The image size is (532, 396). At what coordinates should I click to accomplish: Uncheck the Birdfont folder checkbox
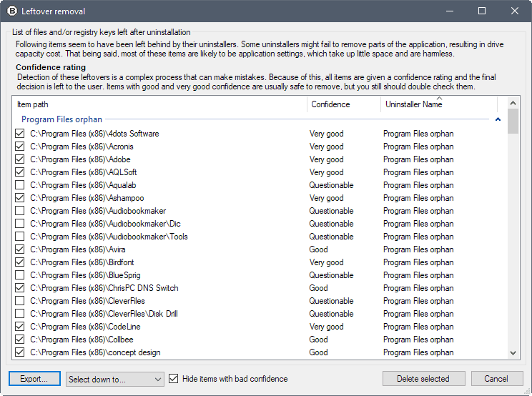tap(20, 262)
